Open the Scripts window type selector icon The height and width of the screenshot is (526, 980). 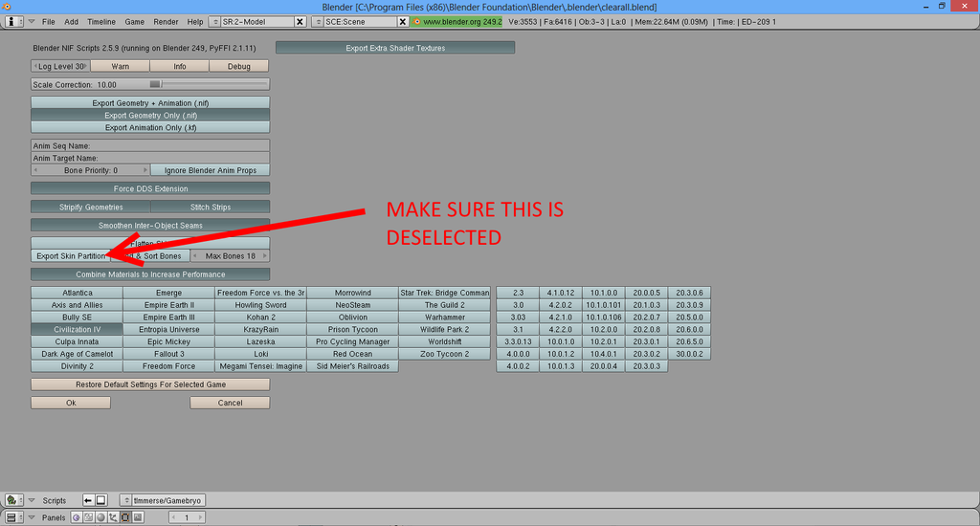click(x=13, y=500)
